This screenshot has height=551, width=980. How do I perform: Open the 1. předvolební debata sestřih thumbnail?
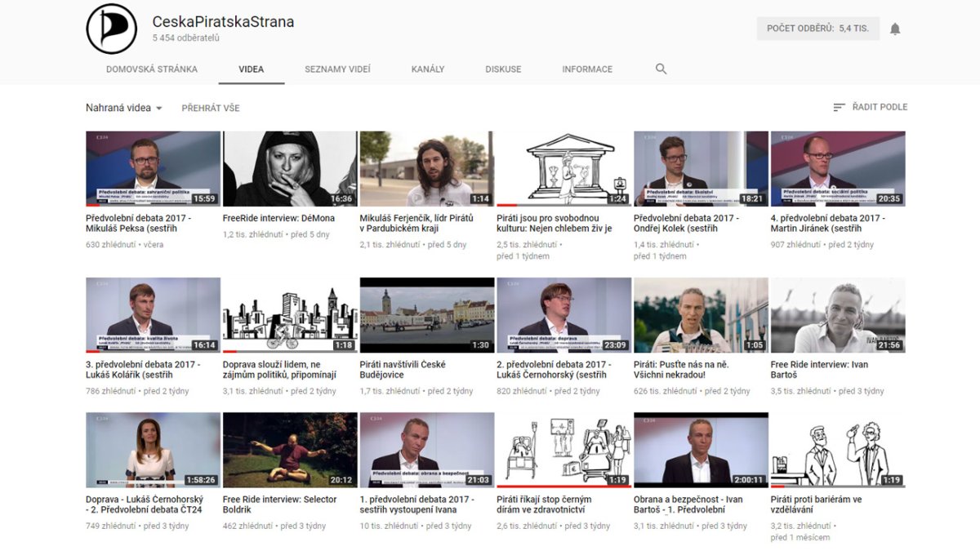click(x=427, y=450)
